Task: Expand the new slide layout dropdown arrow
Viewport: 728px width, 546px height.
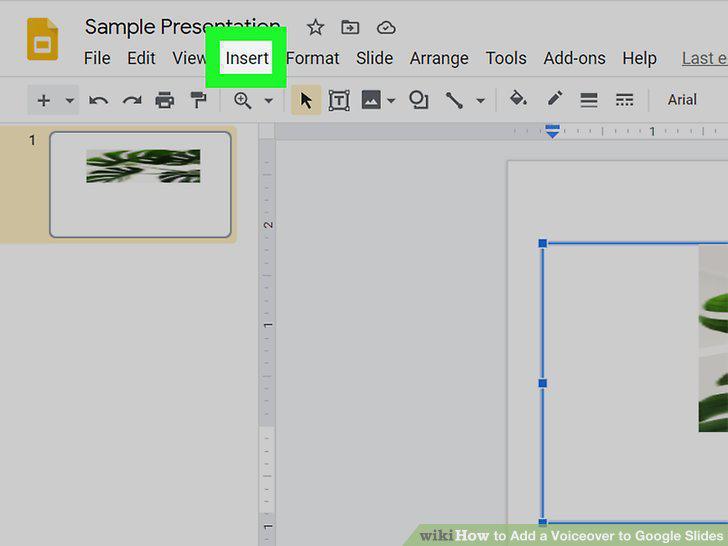Action: pyautogui.click(x=70, y=100)
